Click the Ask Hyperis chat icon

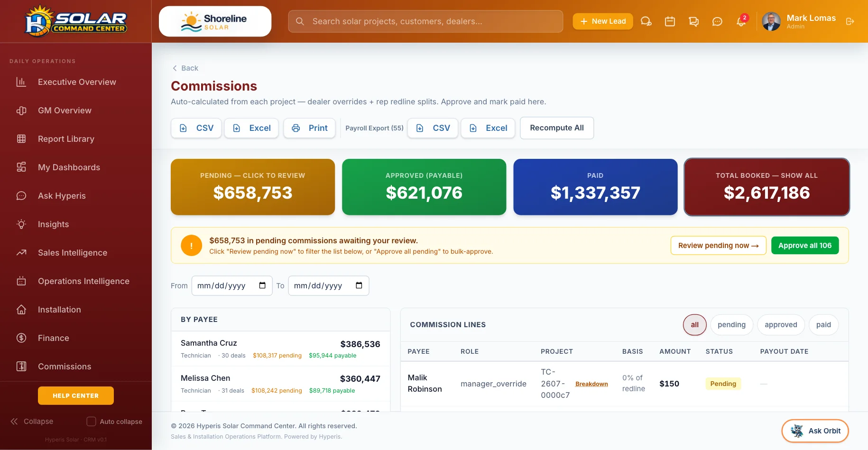click(x=21, y=196)
